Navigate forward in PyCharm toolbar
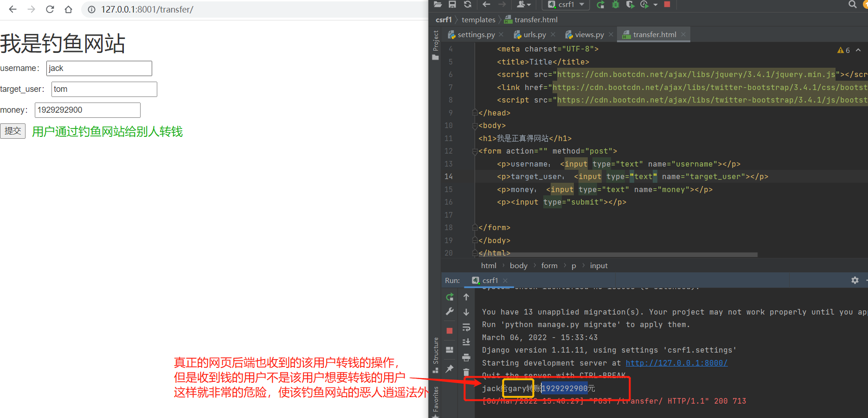This screenshot has height=418, width=868. tap(502, 5)
